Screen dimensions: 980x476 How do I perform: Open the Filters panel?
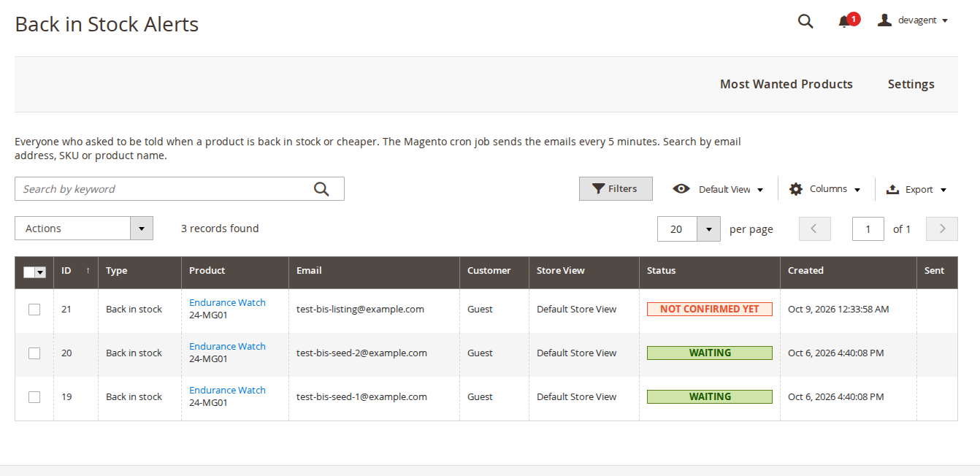click(x=616, y=188)
